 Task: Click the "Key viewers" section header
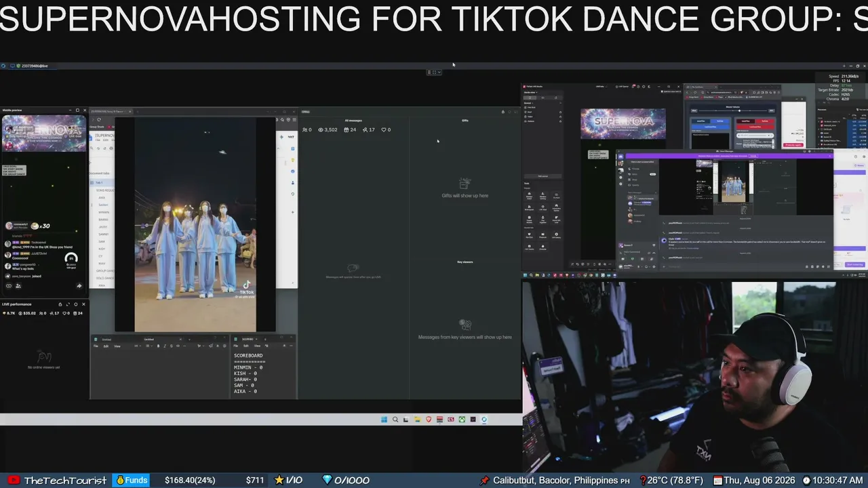pyautogui.click(x=465, y=262)
